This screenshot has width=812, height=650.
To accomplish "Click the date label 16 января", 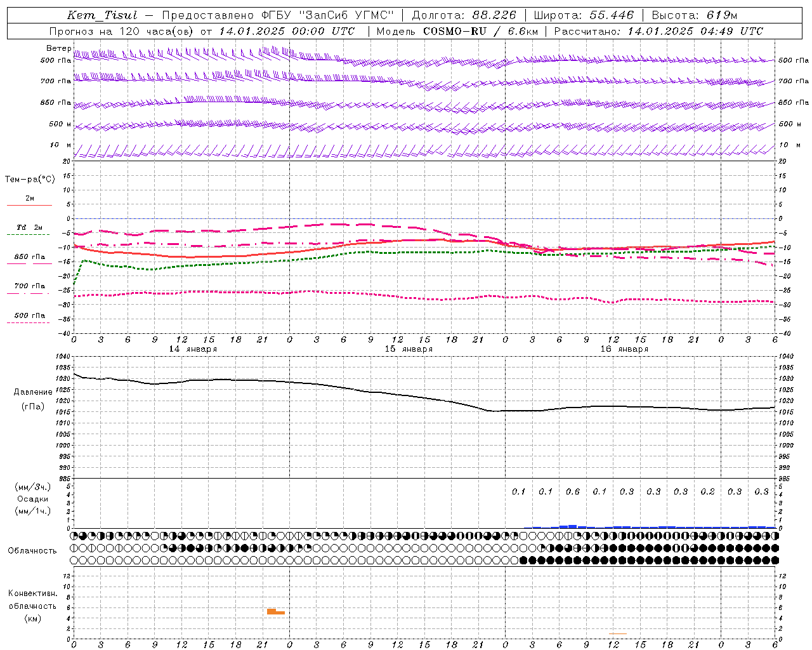I will [624, 348].
